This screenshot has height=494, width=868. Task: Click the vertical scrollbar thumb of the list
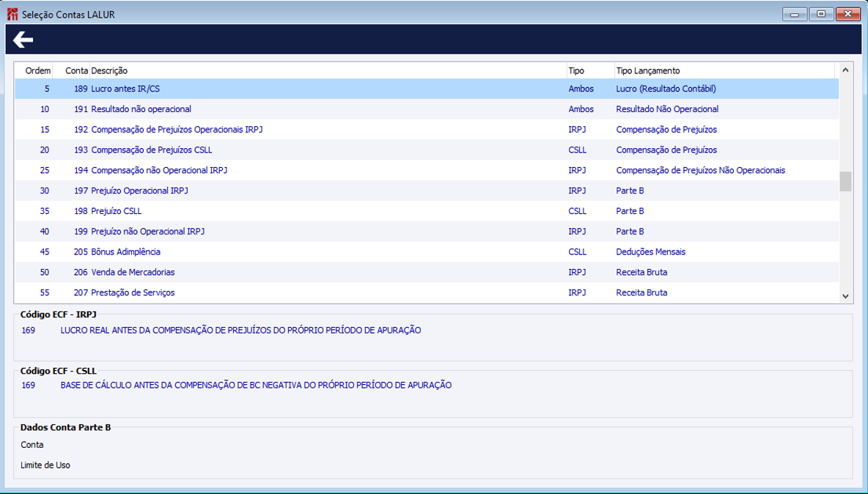coord(845,182)
